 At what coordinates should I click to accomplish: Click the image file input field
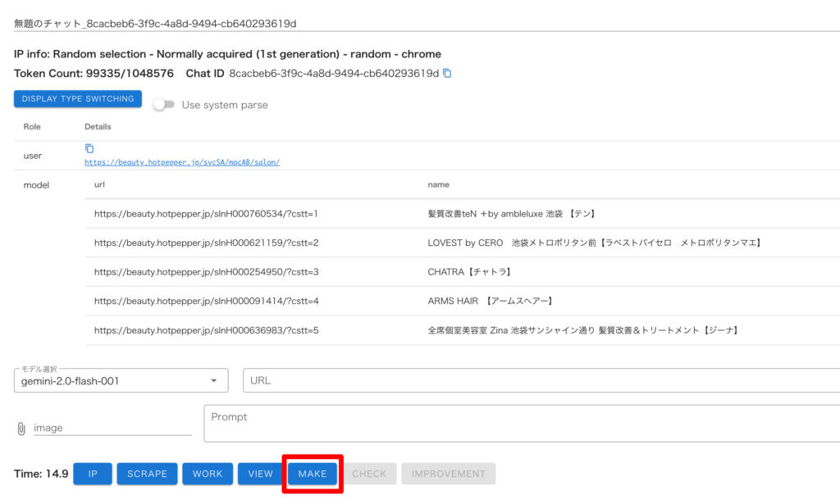tap(112, 428)
